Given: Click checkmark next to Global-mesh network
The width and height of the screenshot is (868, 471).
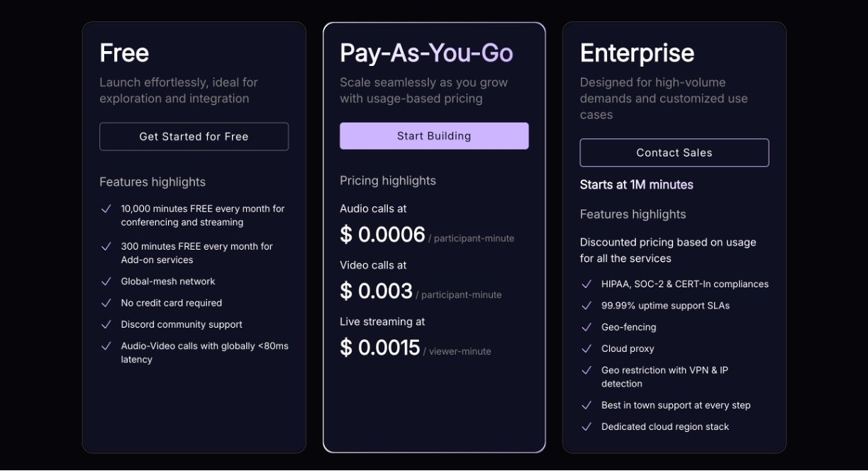Looking at the screenshot, I should click(x=106, y=282).
